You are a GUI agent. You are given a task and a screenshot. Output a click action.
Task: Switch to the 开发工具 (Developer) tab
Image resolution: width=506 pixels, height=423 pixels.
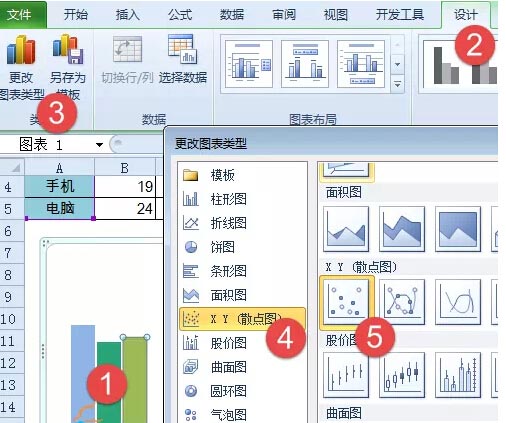tap(400, 15)
